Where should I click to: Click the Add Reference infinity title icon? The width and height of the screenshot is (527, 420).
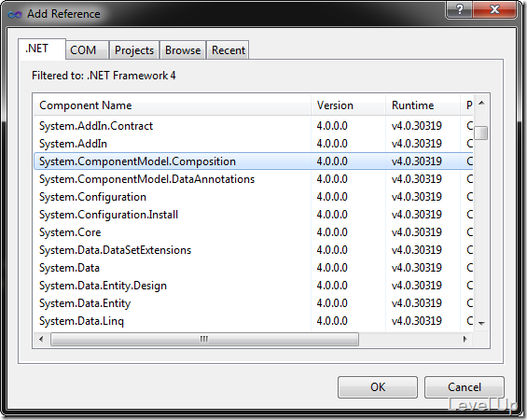pyautogui.click(x=15, y=14)
